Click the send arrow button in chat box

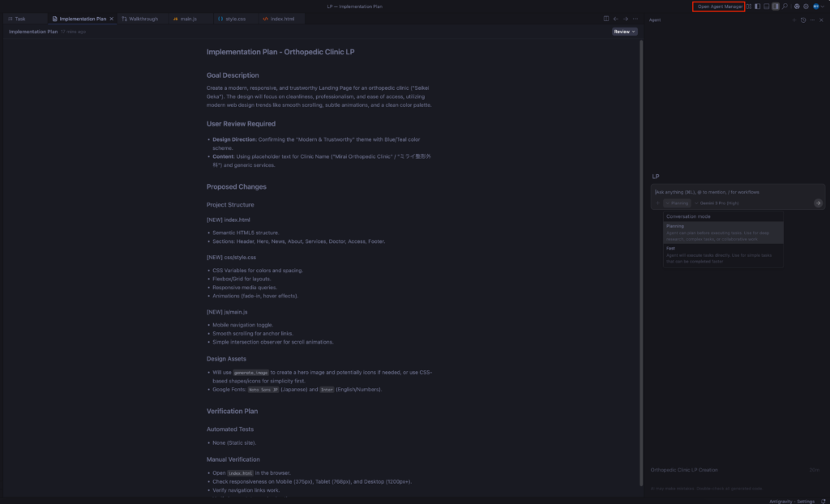click(818, 203)
